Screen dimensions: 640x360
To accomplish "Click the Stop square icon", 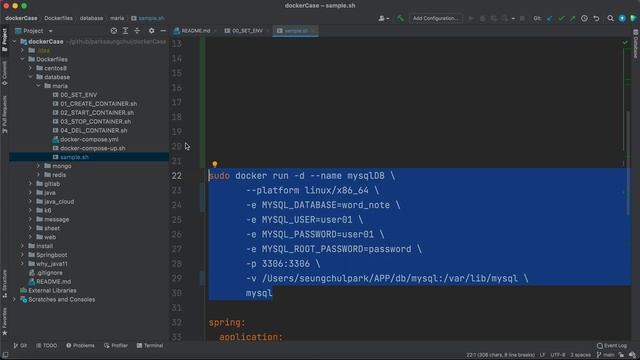I will coord(522,18).
